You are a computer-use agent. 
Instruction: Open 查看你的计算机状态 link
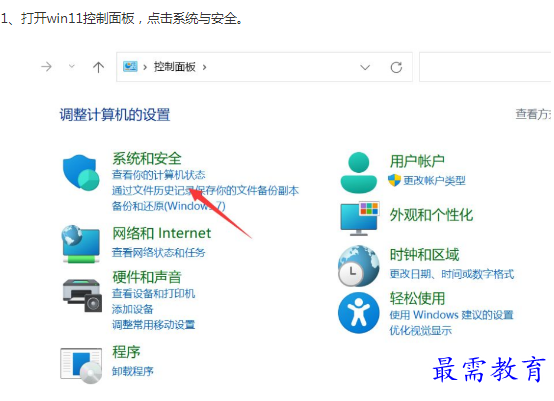[159, 175]
